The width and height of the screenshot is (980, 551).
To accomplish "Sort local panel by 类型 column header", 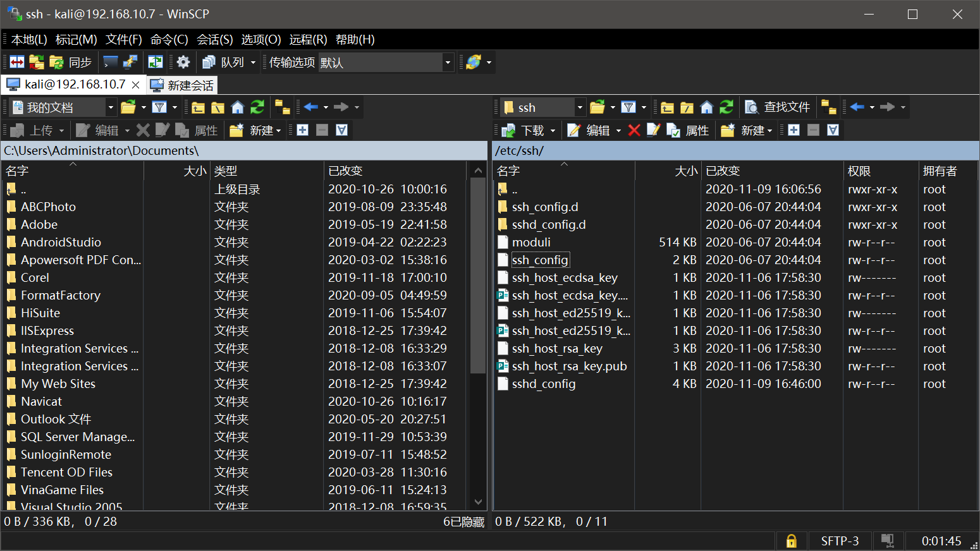I will coord(267,171).
